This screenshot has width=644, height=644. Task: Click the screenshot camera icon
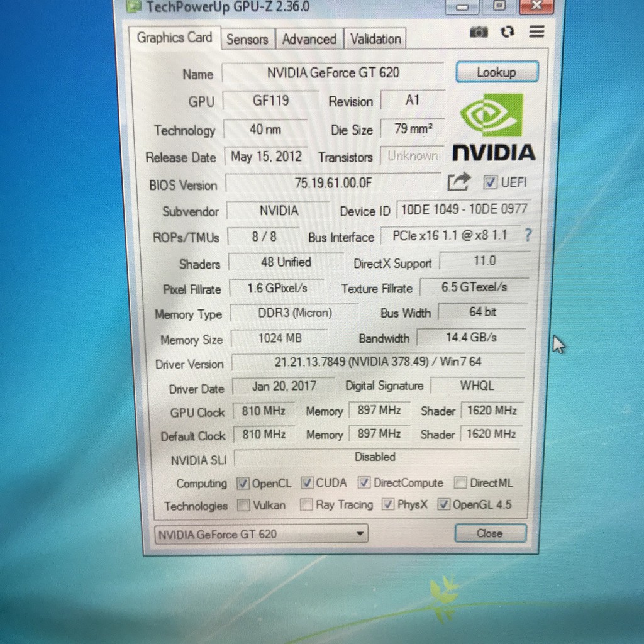(x=479, y=32)
